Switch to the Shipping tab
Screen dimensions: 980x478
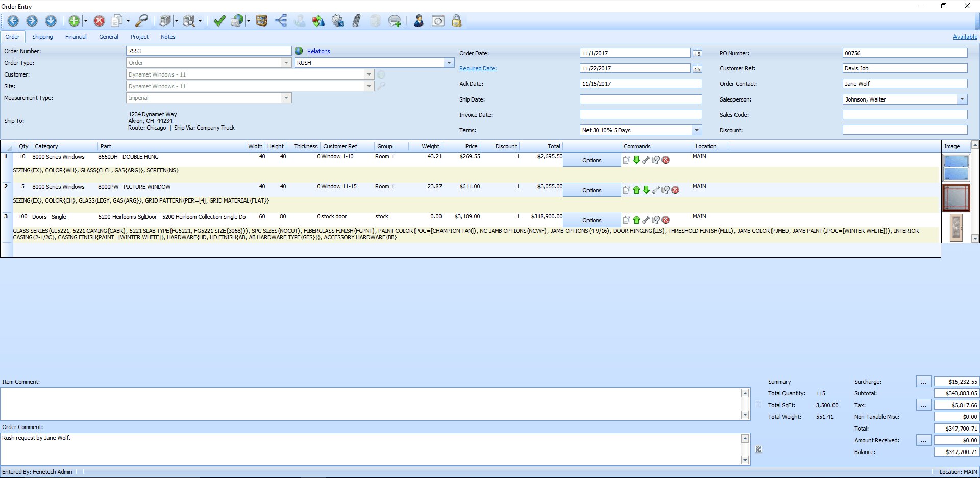(42, 37)
